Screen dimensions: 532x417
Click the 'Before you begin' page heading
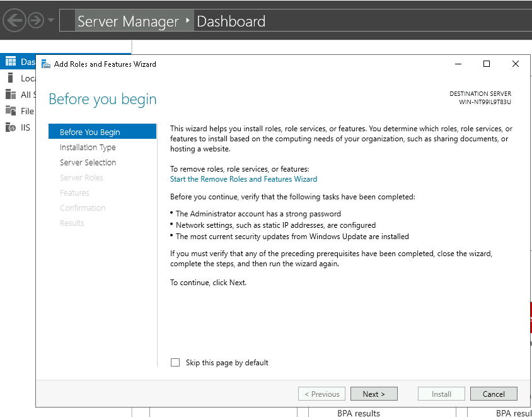coord(103,99)
